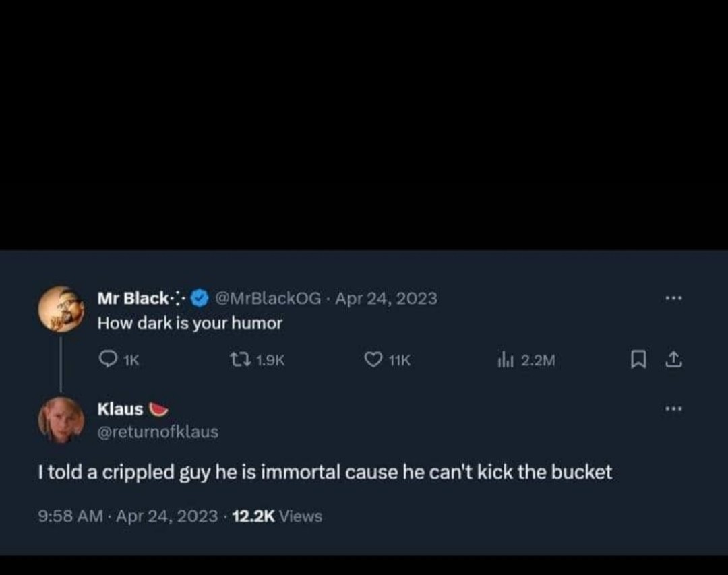Like Mr Black's tweet with the heart
728x575 pixels.
[x=373, y=359]
